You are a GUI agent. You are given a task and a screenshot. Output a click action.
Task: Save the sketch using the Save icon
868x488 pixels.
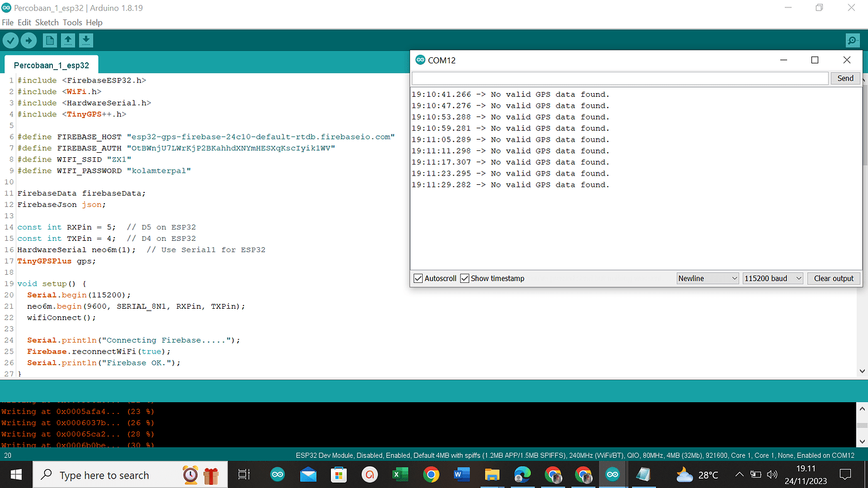(85, 40)
